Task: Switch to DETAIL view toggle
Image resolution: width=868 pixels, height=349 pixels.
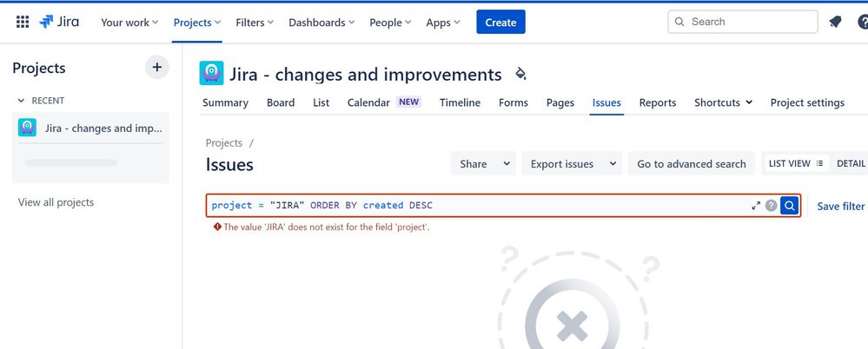Action: pos(851,164)
